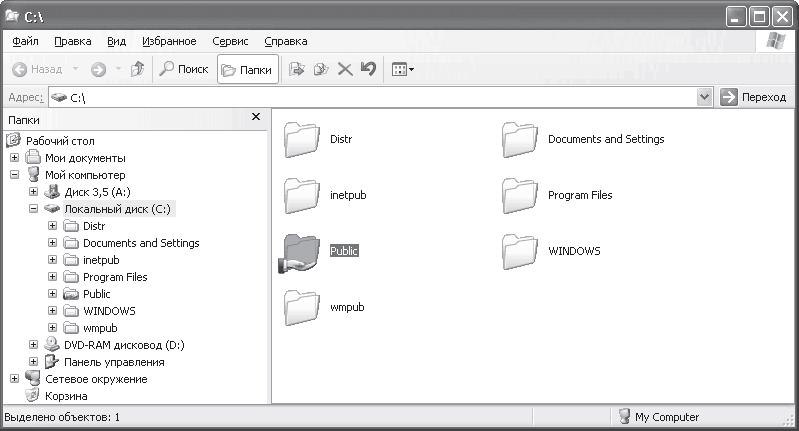799x431 pixels.
Task: Open the address bar dropdown arrow
Action: click(x=704, y=97)
